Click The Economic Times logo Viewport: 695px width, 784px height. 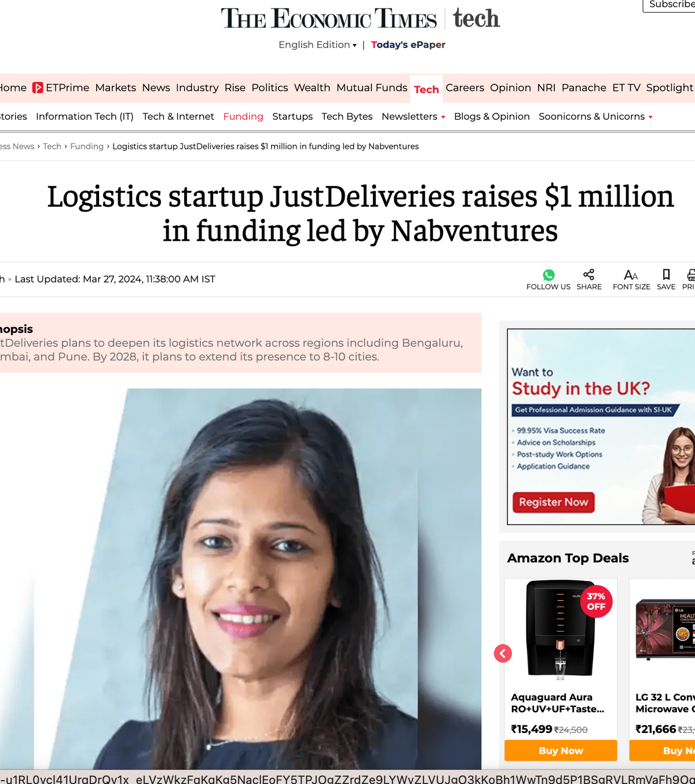coord(328,19)
